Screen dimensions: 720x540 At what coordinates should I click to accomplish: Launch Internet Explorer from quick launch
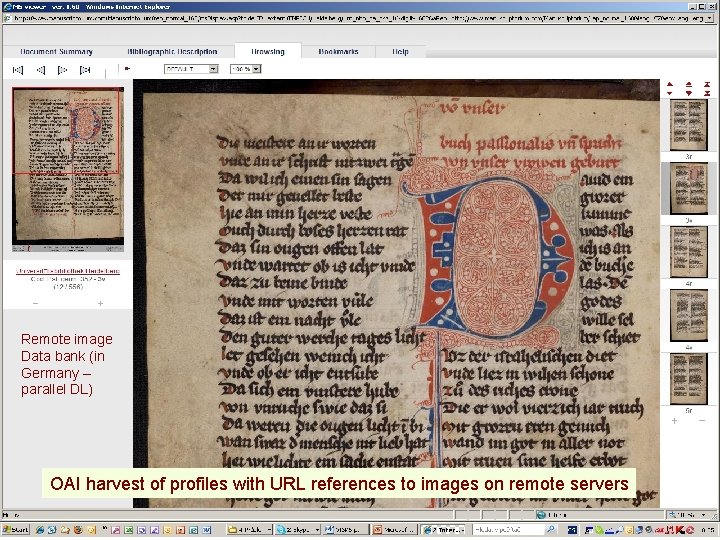[x=39, y=530]
